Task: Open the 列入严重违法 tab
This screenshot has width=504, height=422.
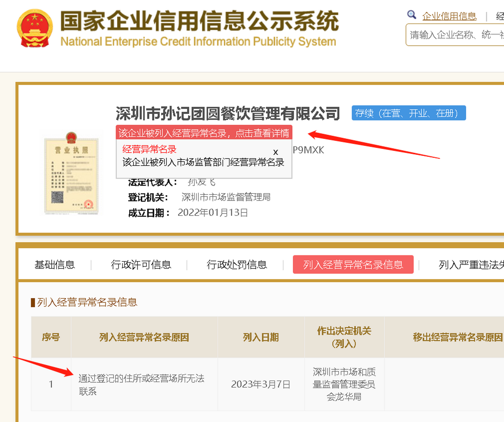Action: coord(471,264)
